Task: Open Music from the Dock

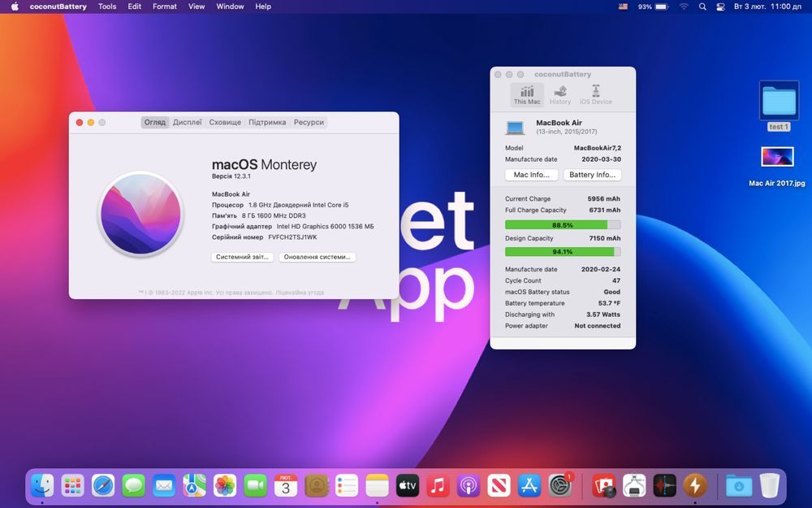Action: [438, 486]
